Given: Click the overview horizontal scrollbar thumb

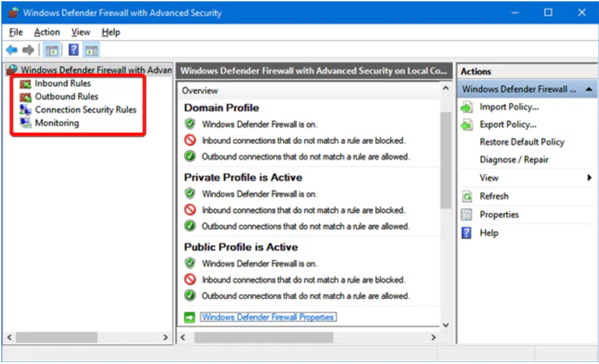Looking at the screenshot, I should point(264,337).
